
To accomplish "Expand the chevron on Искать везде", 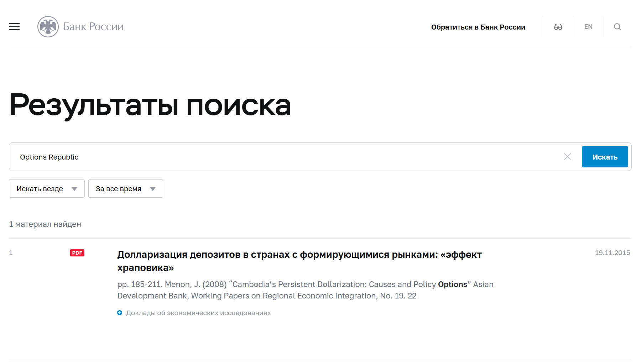I will tap(74, 188).
